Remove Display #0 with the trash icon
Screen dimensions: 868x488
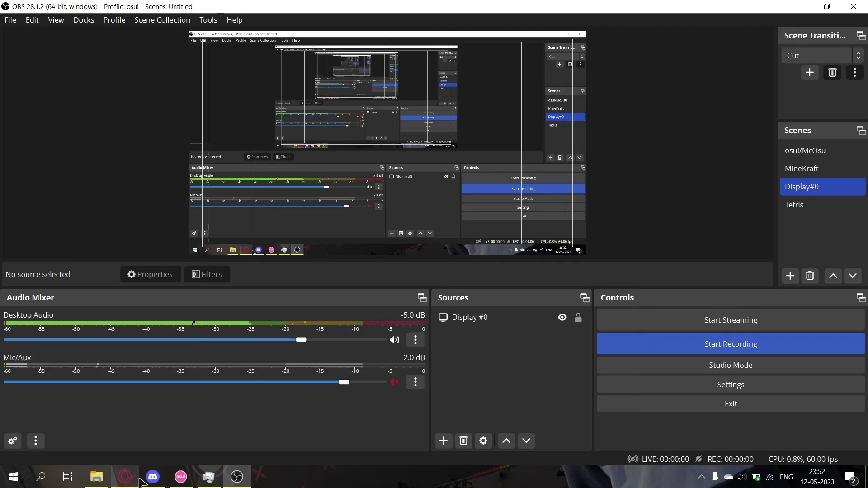pyautogui.click(x=463, y=441)
